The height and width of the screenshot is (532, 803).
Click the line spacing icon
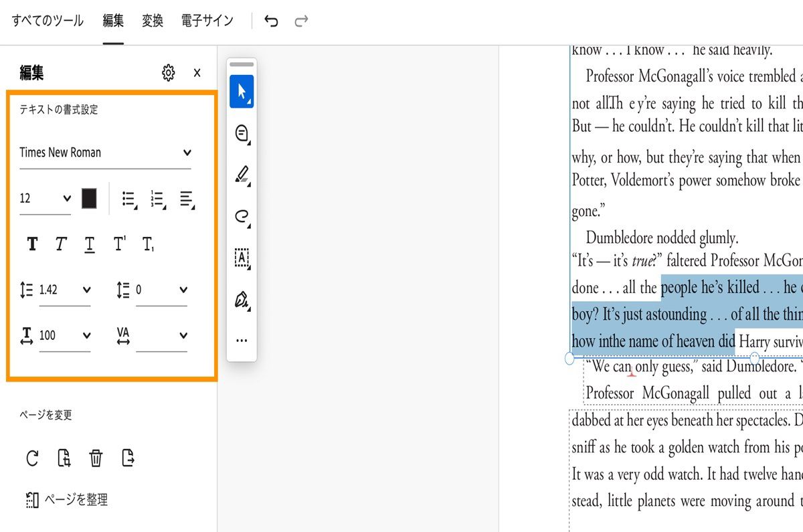(x=27, y=290)
